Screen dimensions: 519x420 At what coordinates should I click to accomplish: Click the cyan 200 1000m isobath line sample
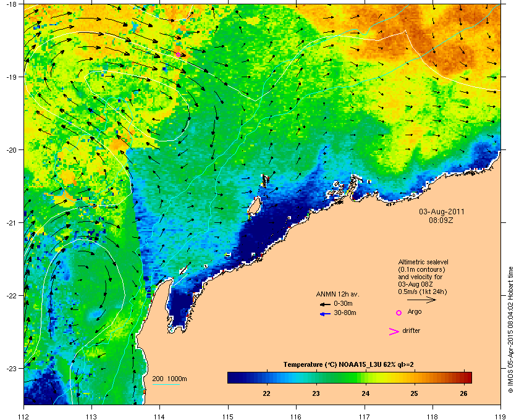(x=166, y=384)
